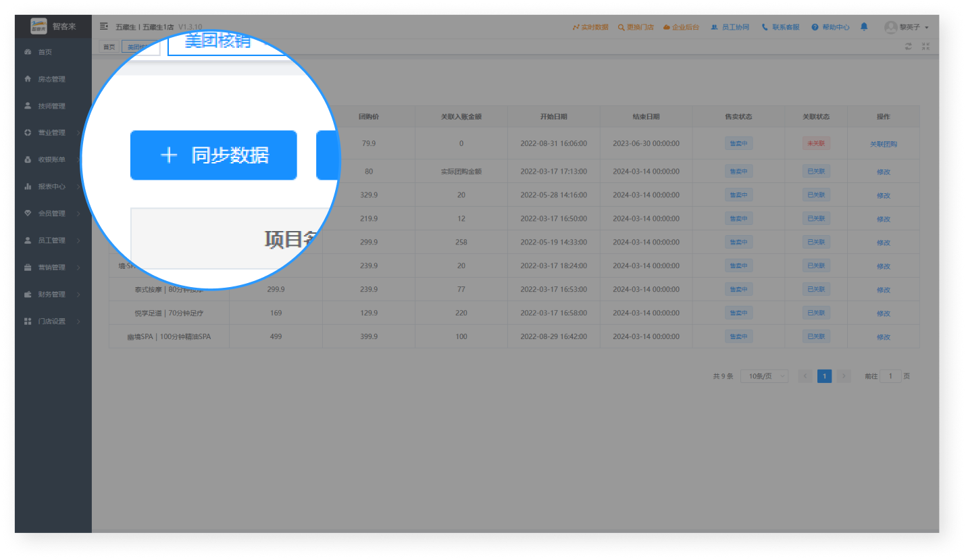Image resolution: width=966 pixels, height=560 pixels.
Task: Click the 营业管理 sidebar icon
Action: point(28,132)
